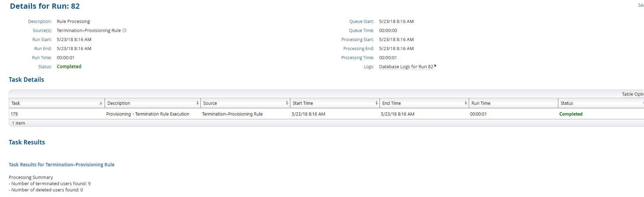644x197 pixels.
Task: Click info icon beside Termination–Provisioning Rule source
Action: pos(124,30)
